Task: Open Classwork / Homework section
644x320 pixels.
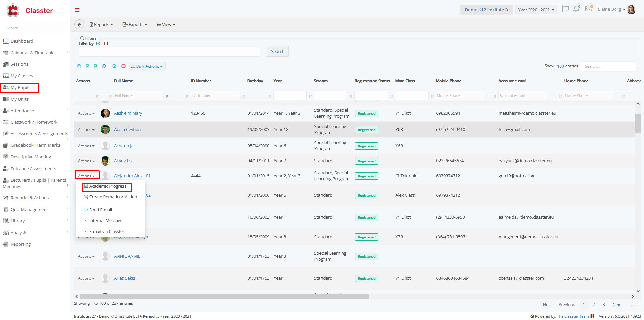Action: [x=34, y=122]
